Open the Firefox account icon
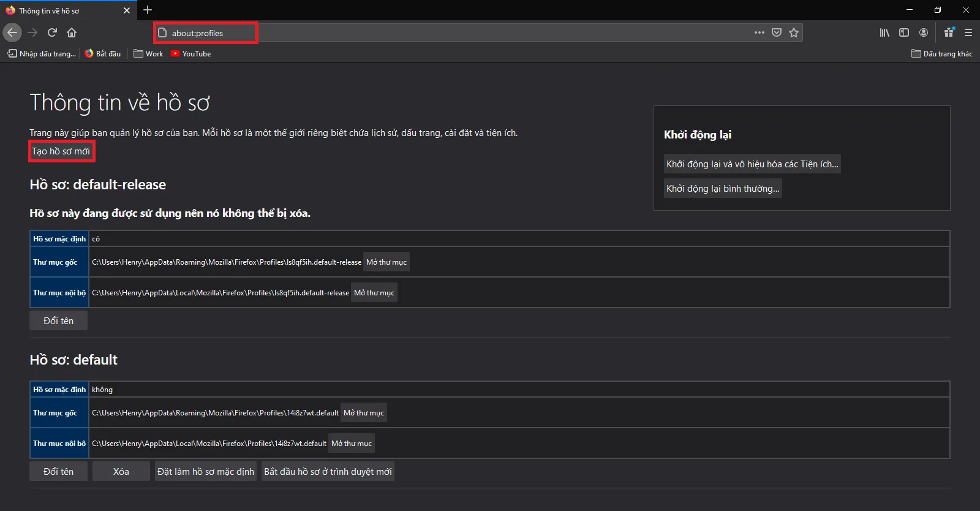This screenshot has width=980, height=511. coord(924,32)
